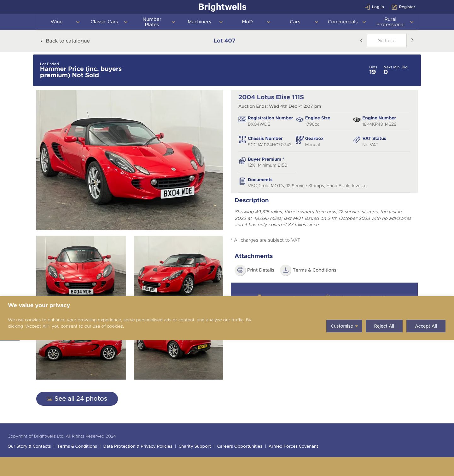Expand the Rural Professional menu chevron
454x476 pixels.
(x=411, y=22)
